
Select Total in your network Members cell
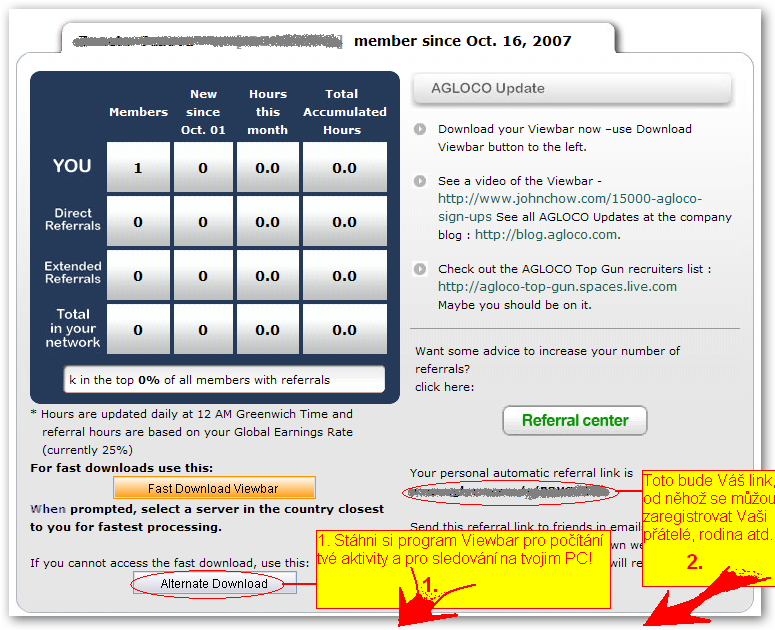(138, 329)
